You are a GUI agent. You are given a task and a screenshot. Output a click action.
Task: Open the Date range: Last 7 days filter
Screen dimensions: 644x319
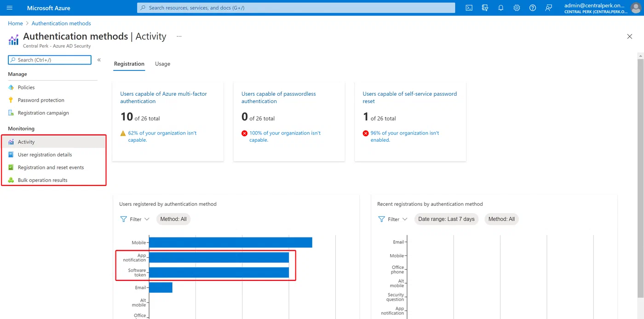446,219
